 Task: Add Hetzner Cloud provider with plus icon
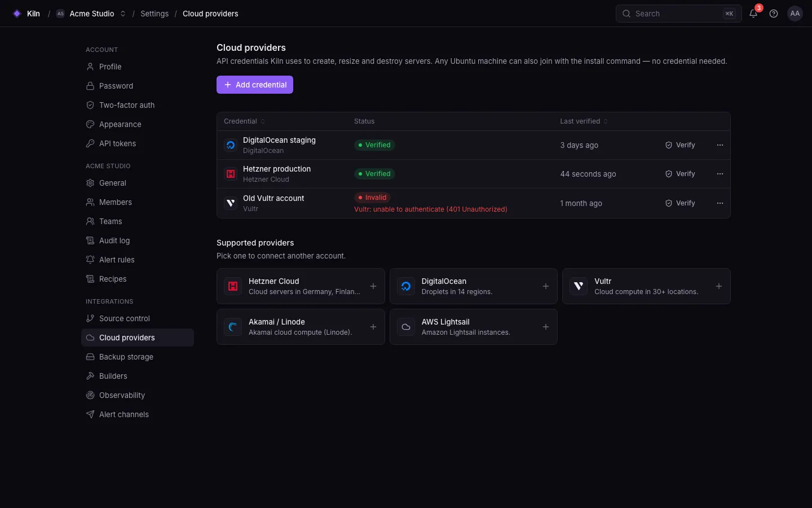click(373, 286)
